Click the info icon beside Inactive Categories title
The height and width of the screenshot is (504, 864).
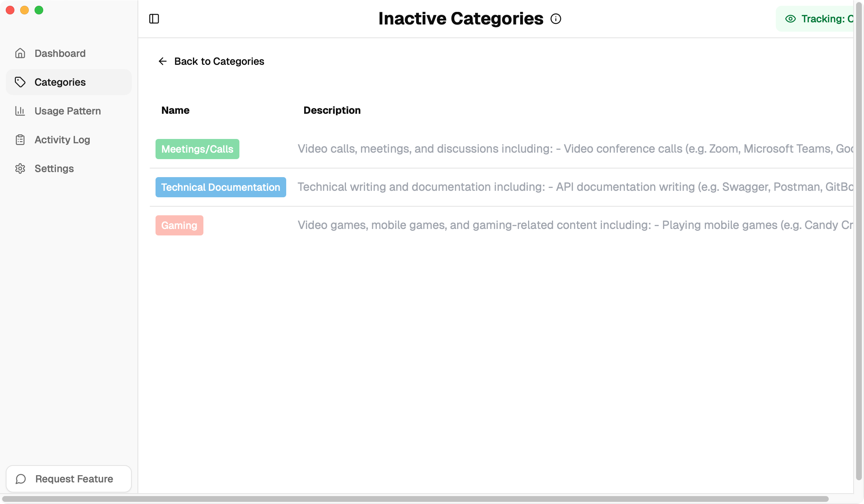click(x=556, y=18)
